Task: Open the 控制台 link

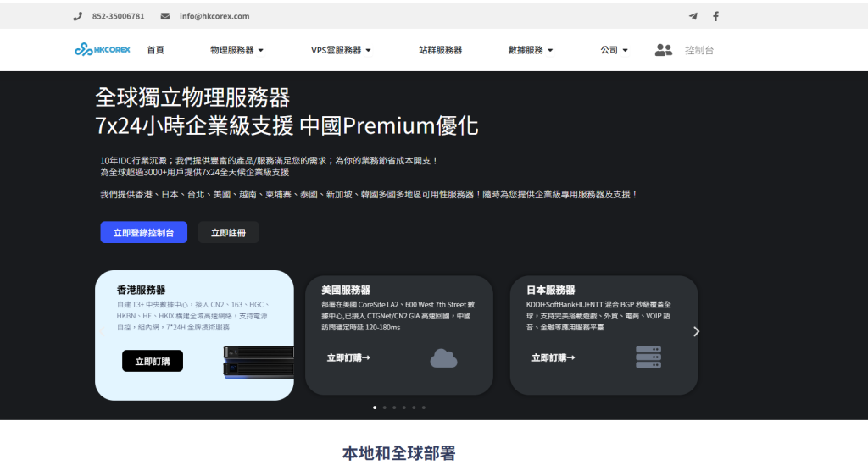Action: (699, 50)
